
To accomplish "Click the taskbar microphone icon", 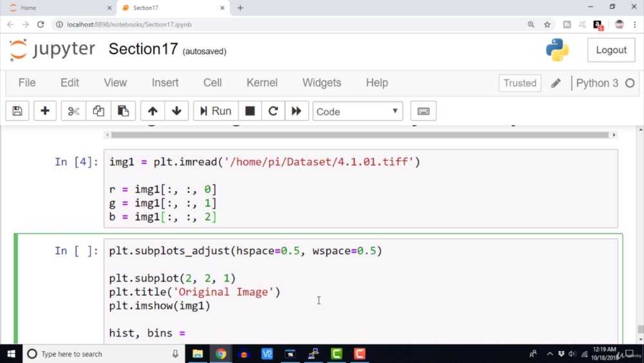I will [x=175, y=354].
